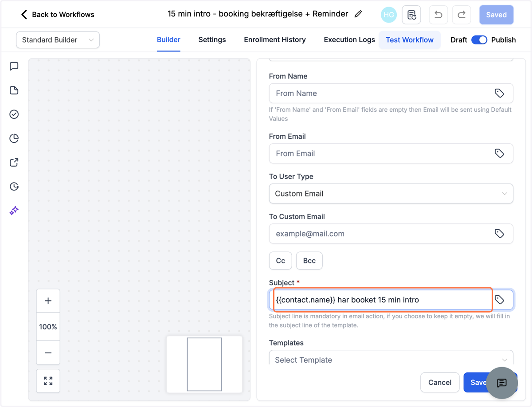
Task: Insert custom value tag for Custom Email
Action: pos(499,234)
